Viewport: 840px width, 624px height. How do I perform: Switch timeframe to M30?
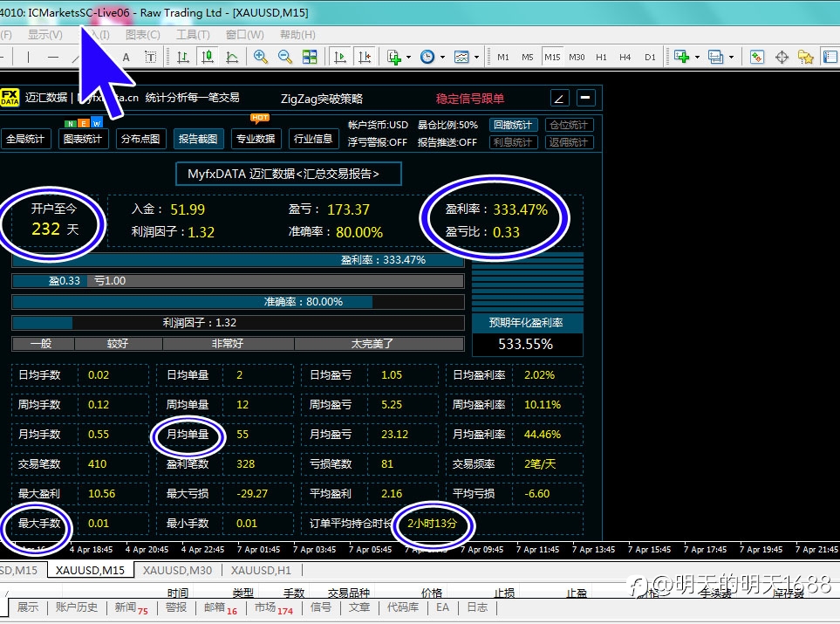[577, 57]
